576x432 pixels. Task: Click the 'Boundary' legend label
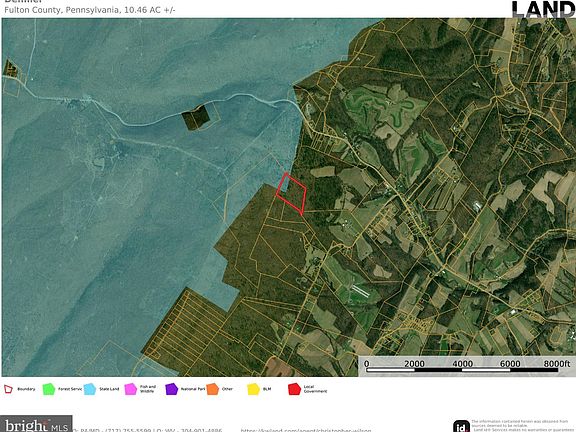(x=26, y=389)
